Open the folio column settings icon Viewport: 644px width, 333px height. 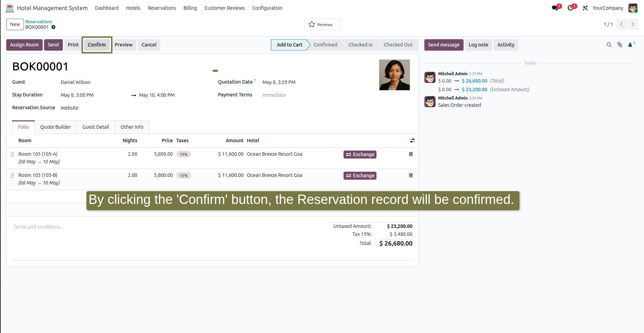(412, 140)
